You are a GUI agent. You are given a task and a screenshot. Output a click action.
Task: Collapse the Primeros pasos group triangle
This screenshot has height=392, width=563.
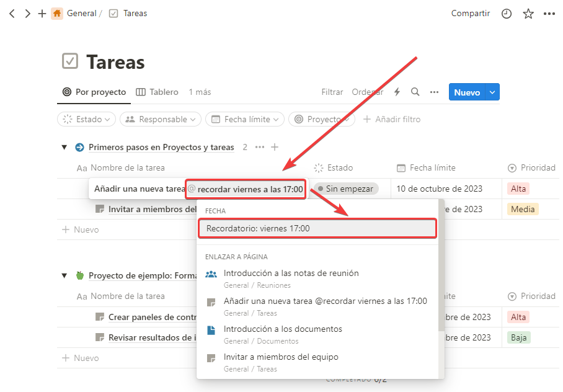pyautogui.click(x=64, y=147)
